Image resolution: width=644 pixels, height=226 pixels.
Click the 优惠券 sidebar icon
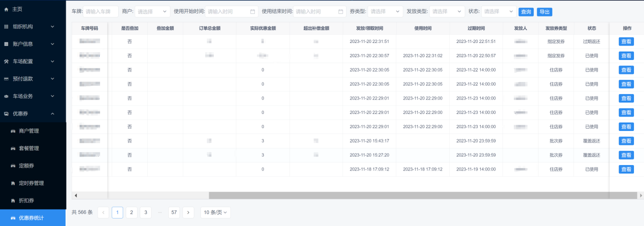6,113
